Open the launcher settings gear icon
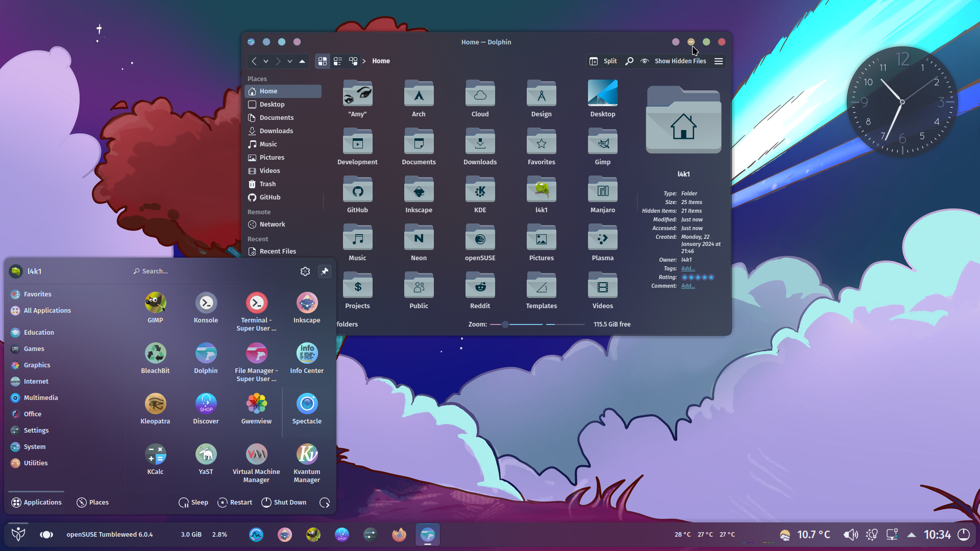 tap(305, 271)
